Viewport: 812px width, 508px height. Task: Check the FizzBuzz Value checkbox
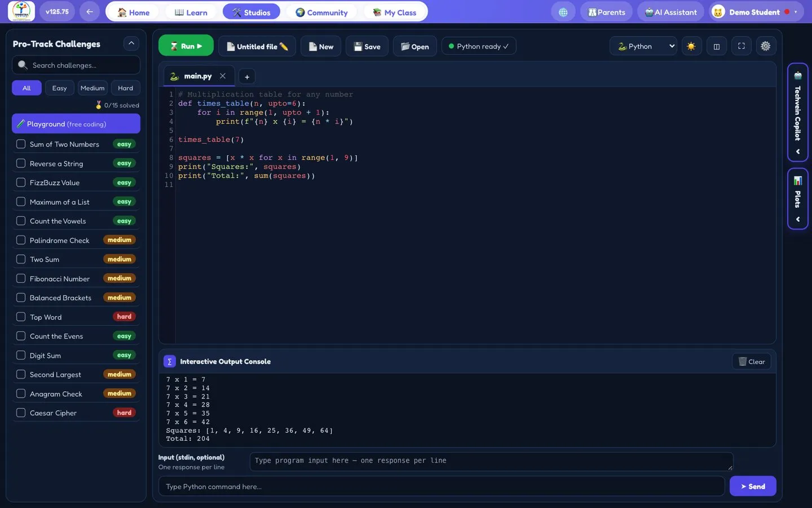click(x=21, y=182)
